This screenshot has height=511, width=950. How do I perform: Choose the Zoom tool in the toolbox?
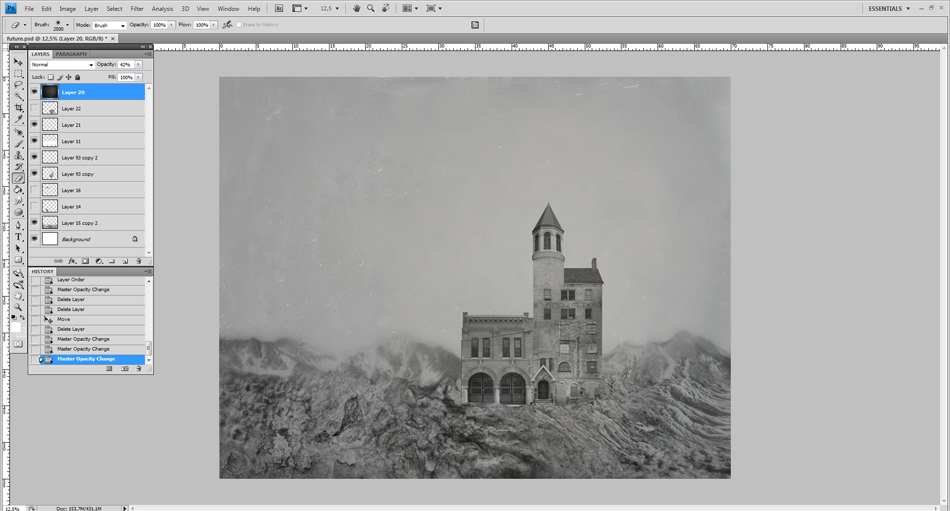pos(18,307)
